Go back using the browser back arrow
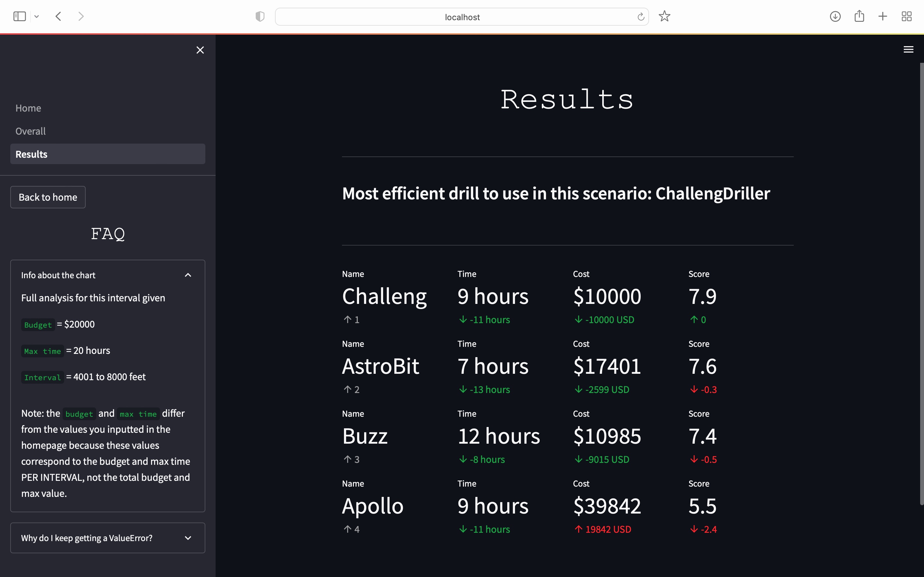The image size is (924, 577). [x=58, y=16]
